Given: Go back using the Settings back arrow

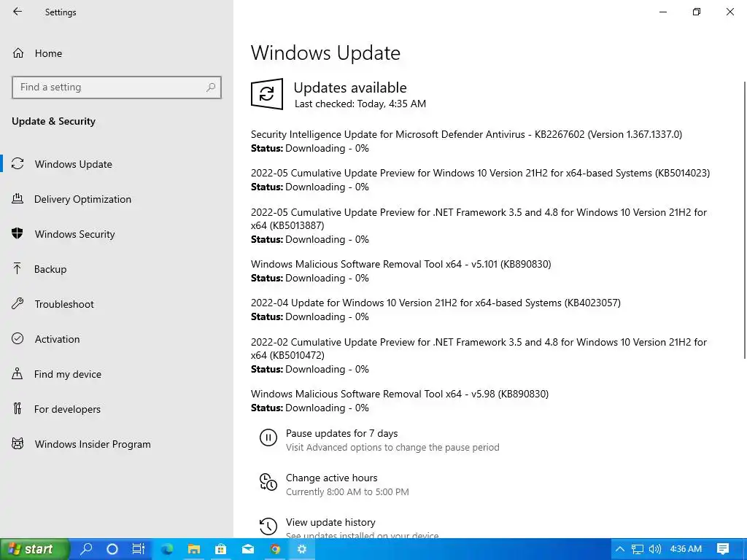Looking at the screenshot, I should [18, 12].
